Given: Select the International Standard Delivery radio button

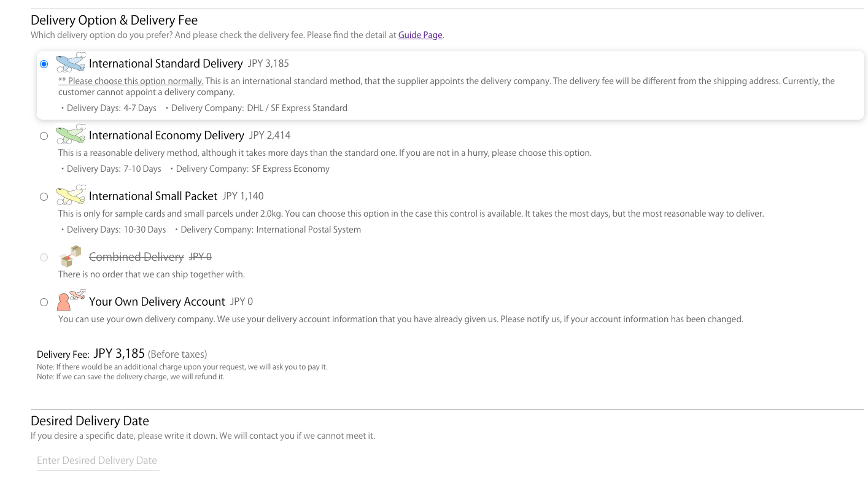Looking at the screenshot, I should 44,64.
